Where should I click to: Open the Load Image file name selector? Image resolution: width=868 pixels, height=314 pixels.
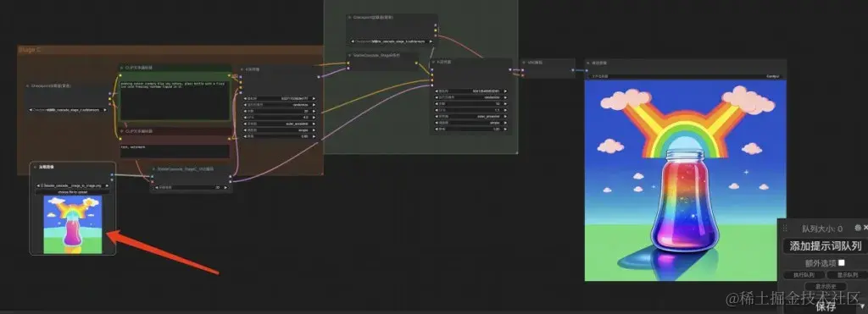[x=72, y=185]
